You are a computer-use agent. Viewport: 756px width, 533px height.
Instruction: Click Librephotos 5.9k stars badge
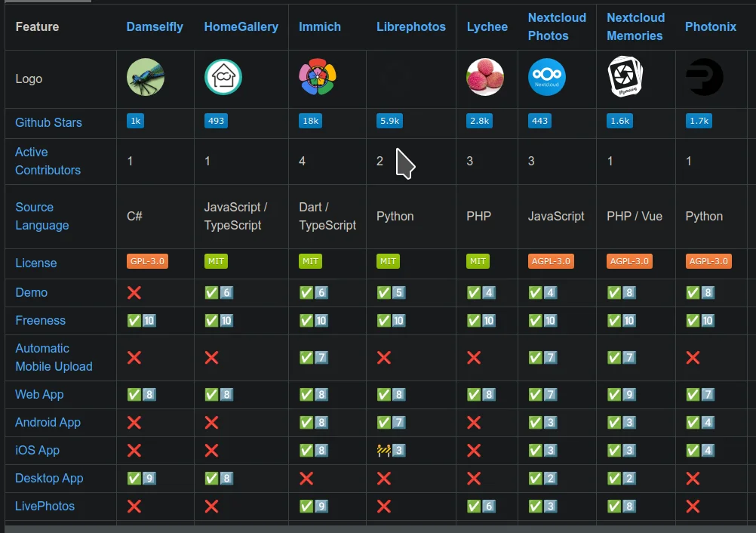390,121
